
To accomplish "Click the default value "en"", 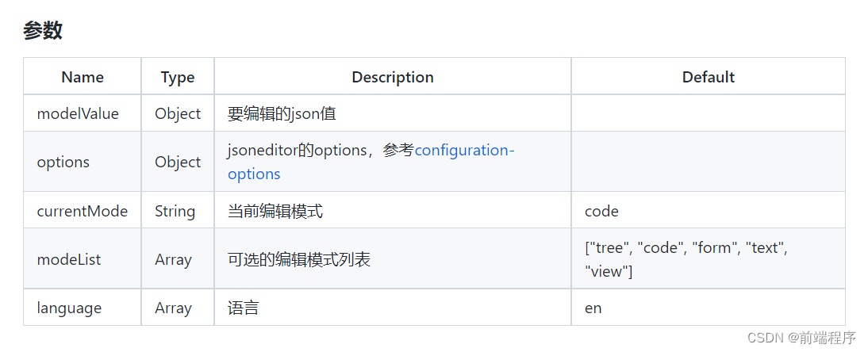I will [593, 308].
